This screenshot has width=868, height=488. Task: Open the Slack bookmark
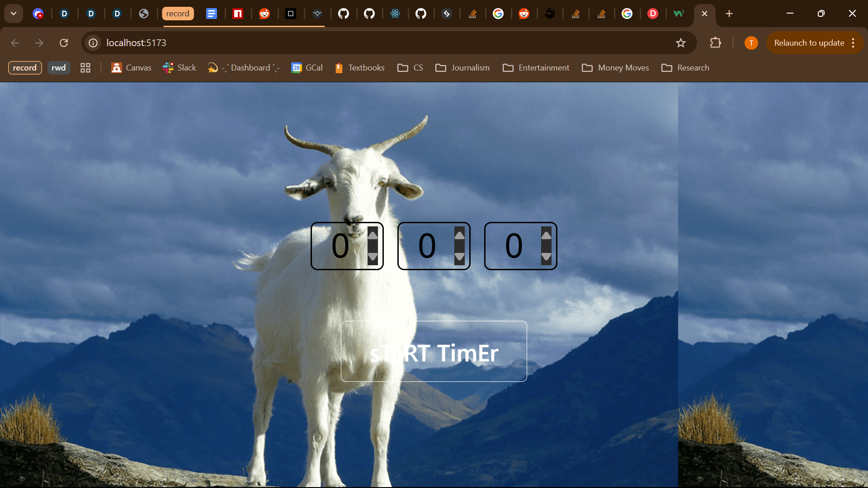point(179,68)
